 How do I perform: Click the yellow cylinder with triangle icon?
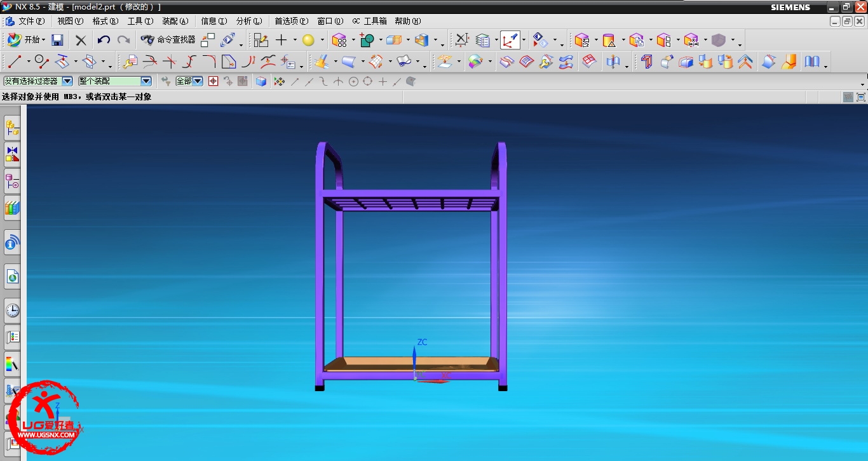click(x=609, y=40)
